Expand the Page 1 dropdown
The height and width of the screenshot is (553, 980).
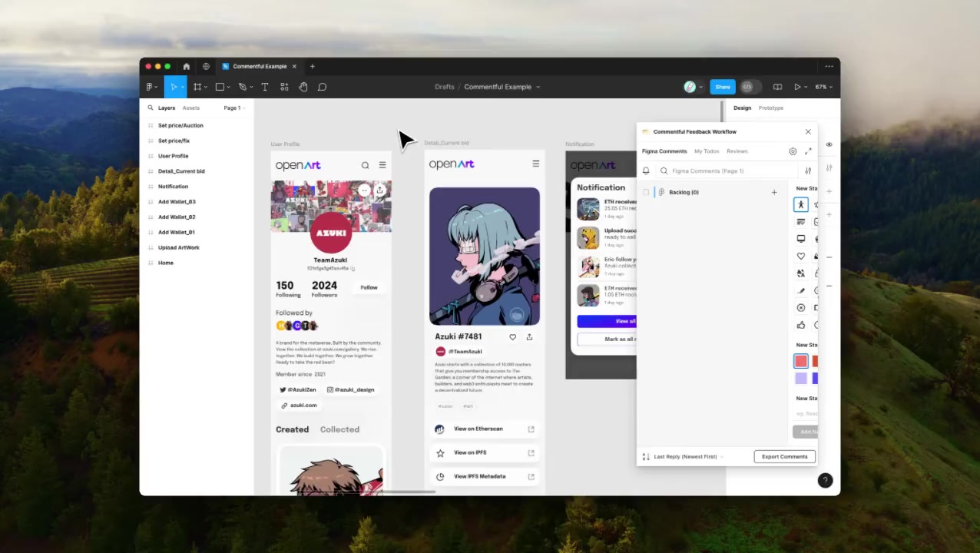[234, 108]
